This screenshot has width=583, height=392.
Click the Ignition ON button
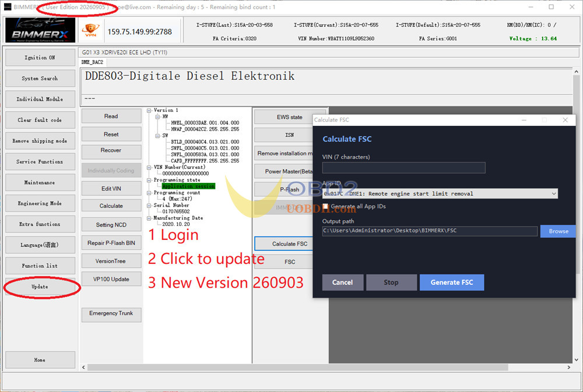click(40, 58)
